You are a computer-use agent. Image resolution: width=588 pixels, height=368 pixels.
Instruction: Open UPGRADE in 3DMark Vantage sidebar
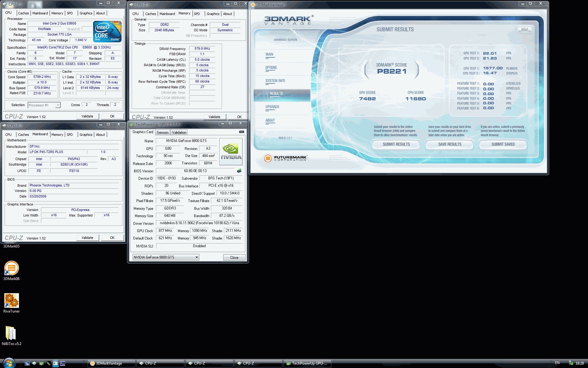[x=273, y=107]
